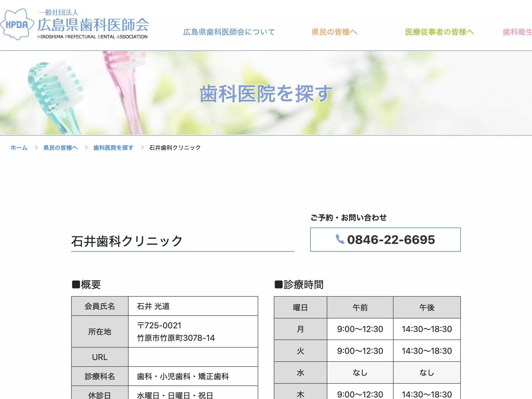
Task: Click the empty URL value cell
Action: (193, 357)
